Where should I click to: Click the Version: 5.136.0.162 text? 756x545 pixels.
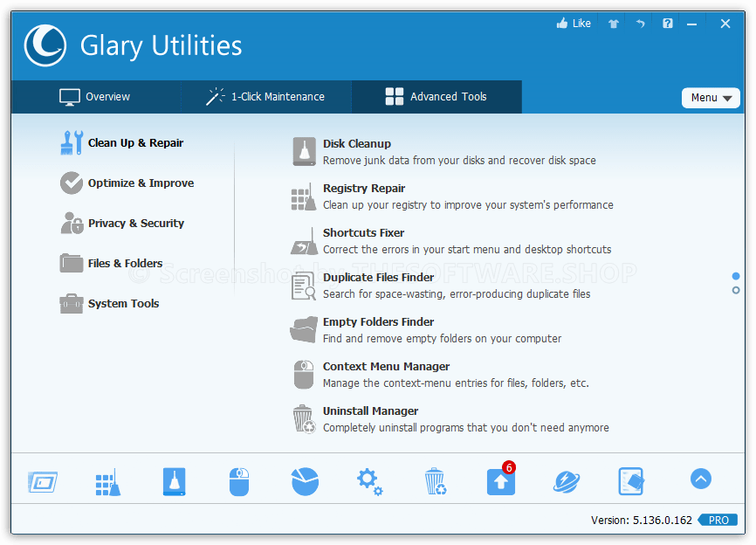tap(642, 520)
